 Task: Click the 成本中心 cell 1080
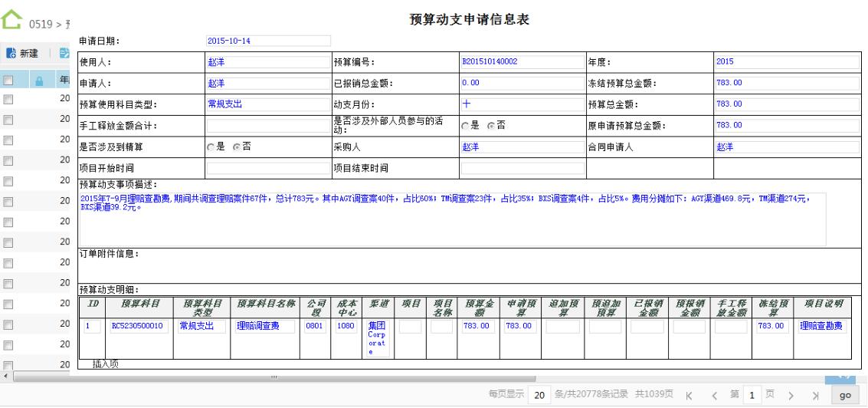tap(346, 327)
